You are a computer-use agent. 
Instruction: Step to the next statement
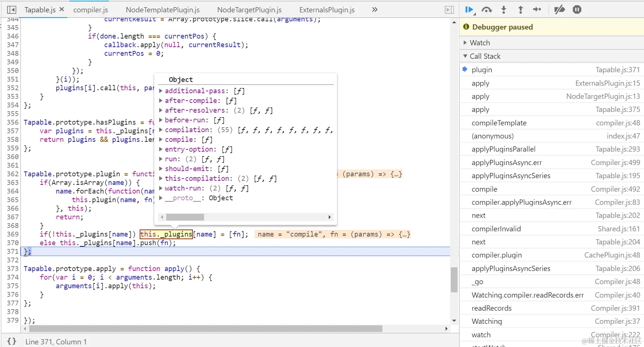click(537, 10)
